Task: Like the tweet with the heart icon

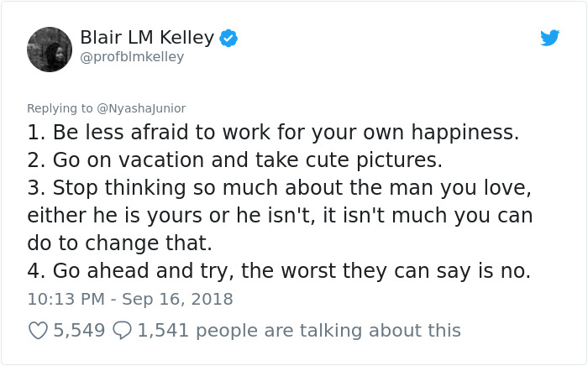Action: pos(39,331)
